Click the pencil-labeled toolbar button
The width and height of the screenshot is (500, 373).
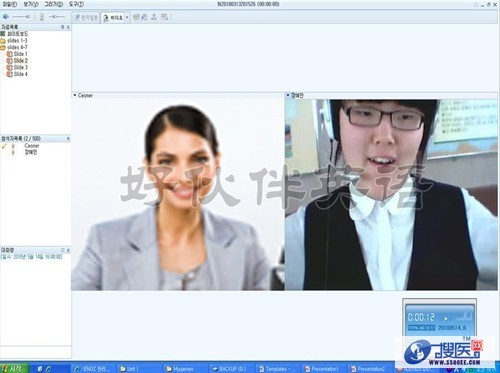pos(86,17)
